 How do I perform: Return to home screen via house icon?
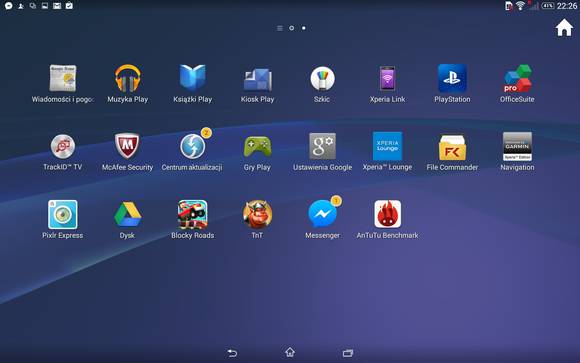point(564,28)
